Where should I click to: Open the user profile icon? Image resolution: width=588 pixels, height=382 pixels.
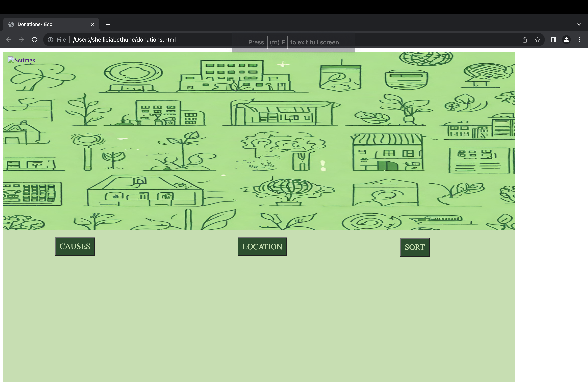[x=566, y=40]
